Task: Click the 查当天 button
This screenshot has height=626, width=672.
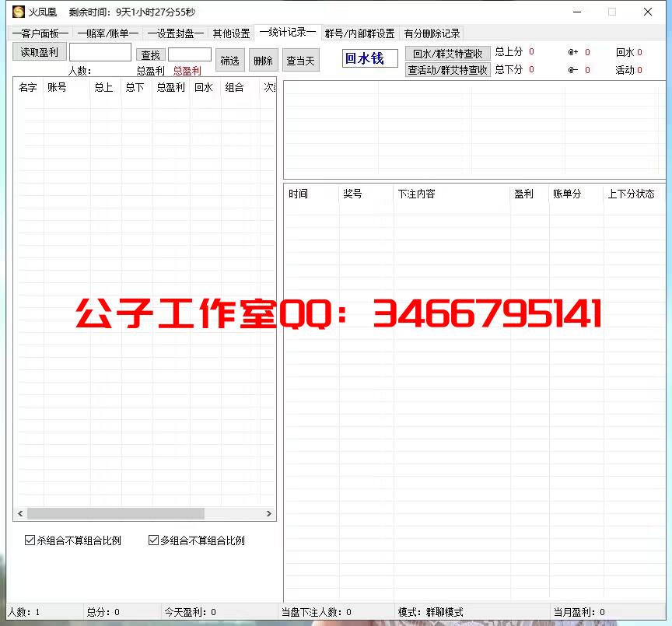Action: tap(300, 61)
